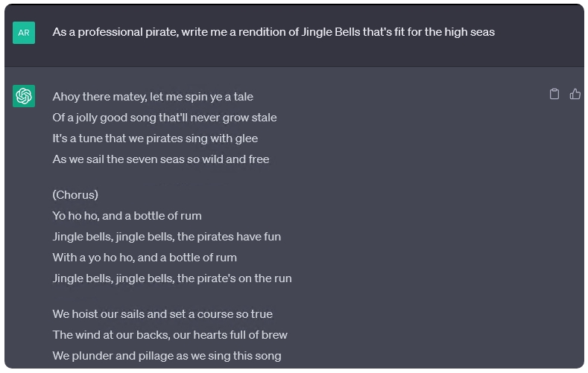
Task: Click the line 'The wind at our backs, our hearts full of brew'
Action: pyautogui.click(x=170, y=335)
